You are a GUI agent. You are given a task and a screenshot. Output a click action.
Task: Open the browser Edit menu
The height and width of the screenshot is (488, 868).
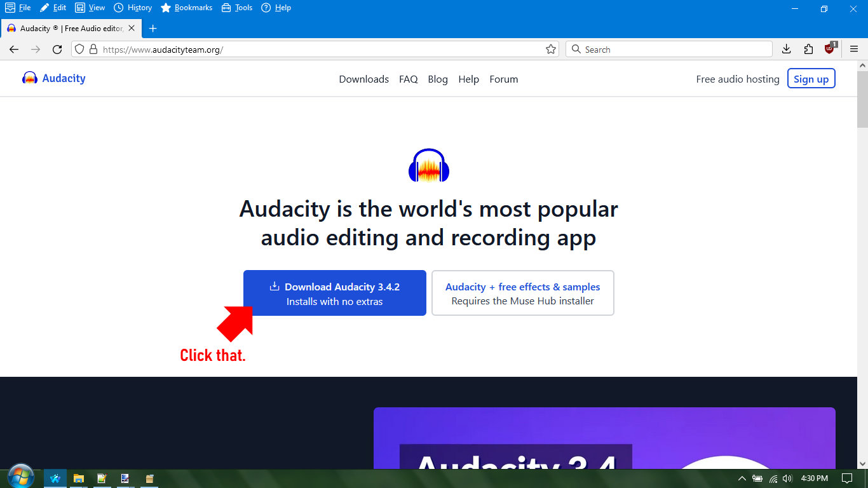[x=53, y=8]
